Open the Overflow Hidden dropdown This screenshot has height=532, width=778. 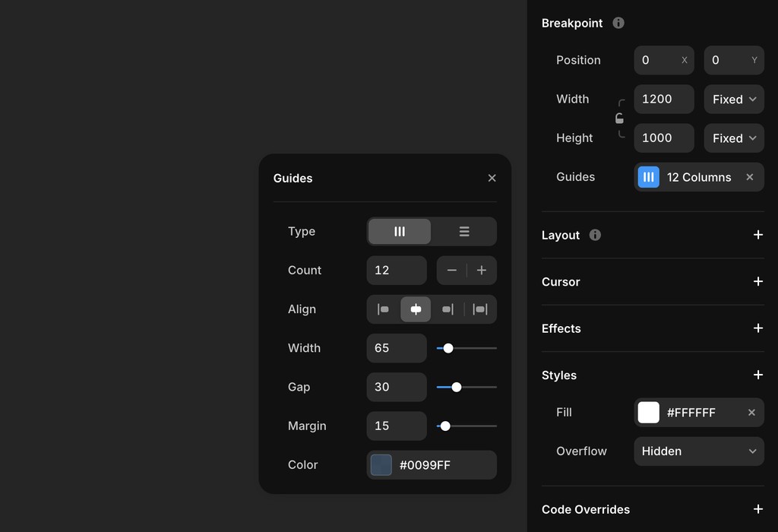699,451
